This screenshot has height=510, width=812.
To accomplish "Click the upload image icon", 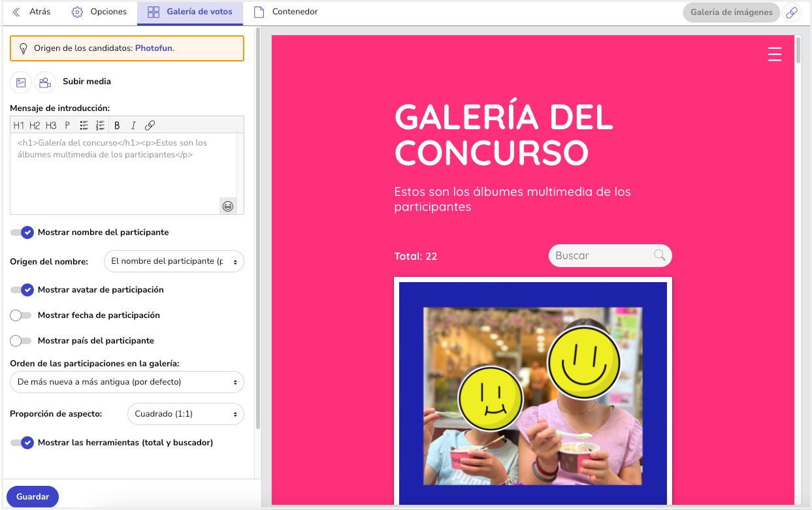I will pos(21,82).
